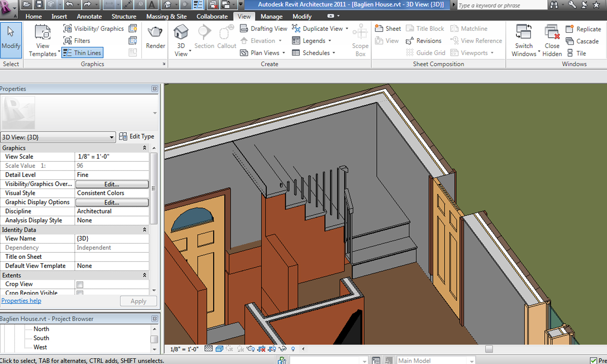607x364 pixels.
Task: Switch to the Annotate ribbon tab
Action: (x=89, y=17)
